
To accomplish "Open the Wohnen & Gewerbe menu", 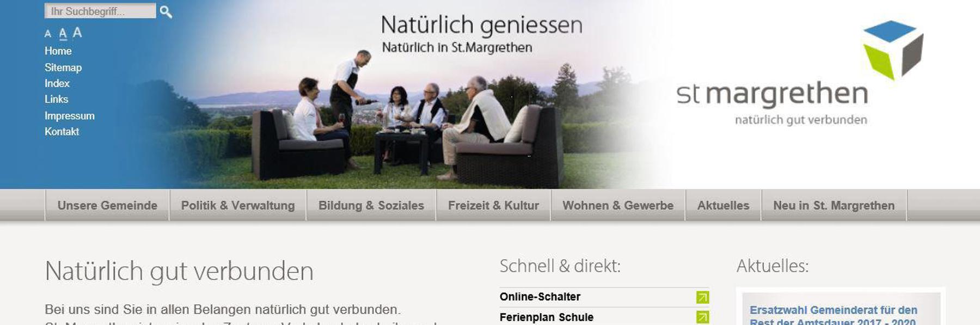I will point(618,205).
